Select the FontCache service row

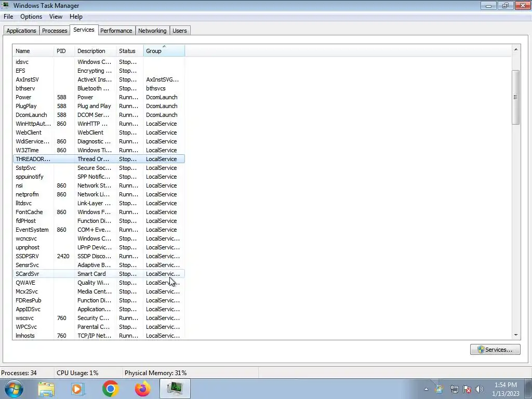(99, 212)
